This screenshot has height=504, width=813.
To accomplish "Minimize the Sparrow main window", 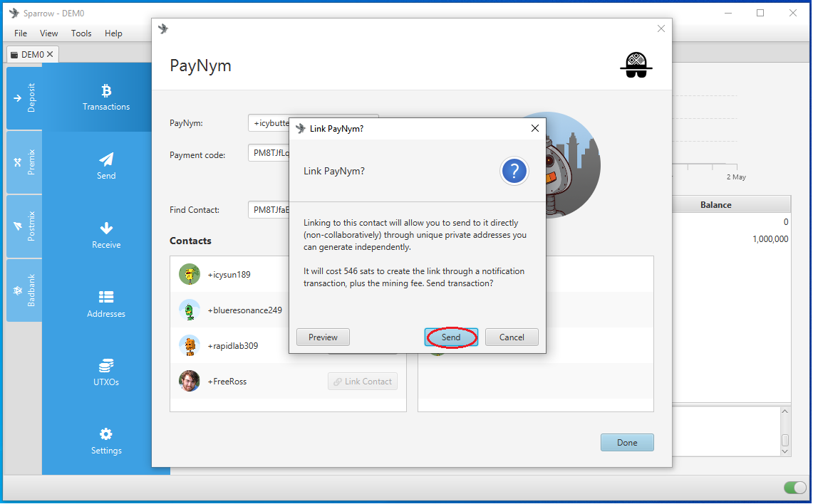I will (728, 13).
